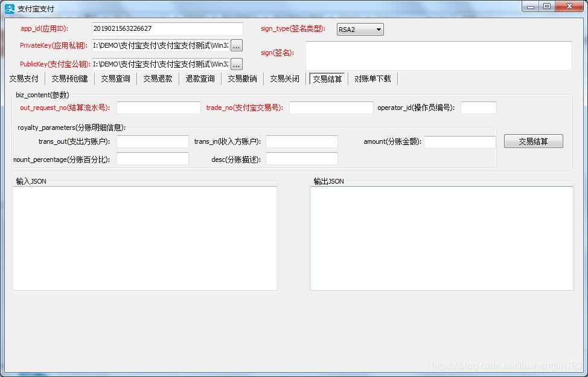
Task: Close the 支付宝支付 window
Action: pos(570,6)
